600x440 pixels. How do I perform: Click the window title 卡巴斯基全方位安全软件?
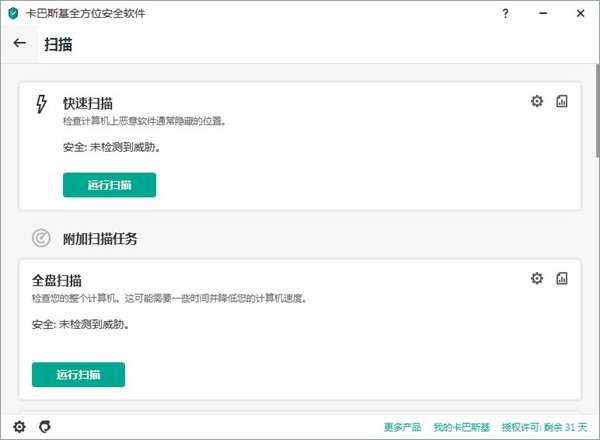click(x=85, y=13)
